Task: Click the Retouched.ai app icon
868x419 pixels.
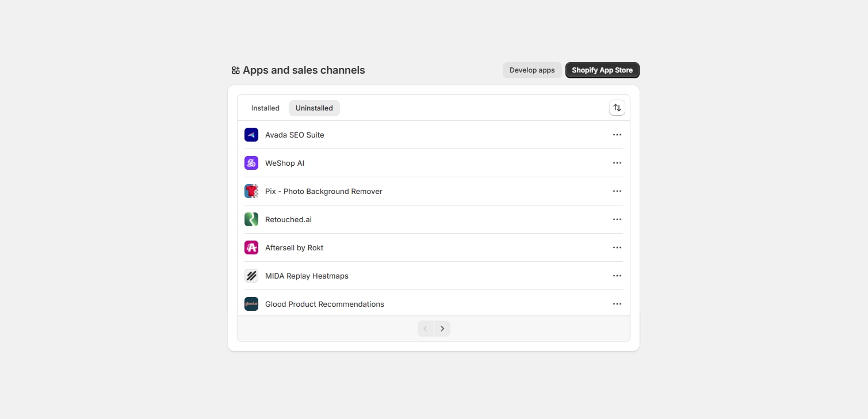Action: click(251, 219)
